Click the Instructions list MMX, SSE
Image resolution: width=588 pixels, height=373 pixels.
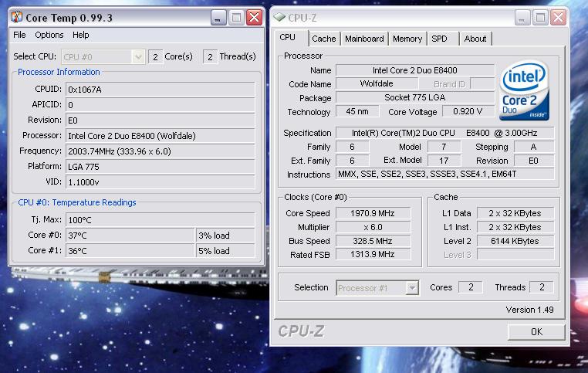(x=444, y=174)
